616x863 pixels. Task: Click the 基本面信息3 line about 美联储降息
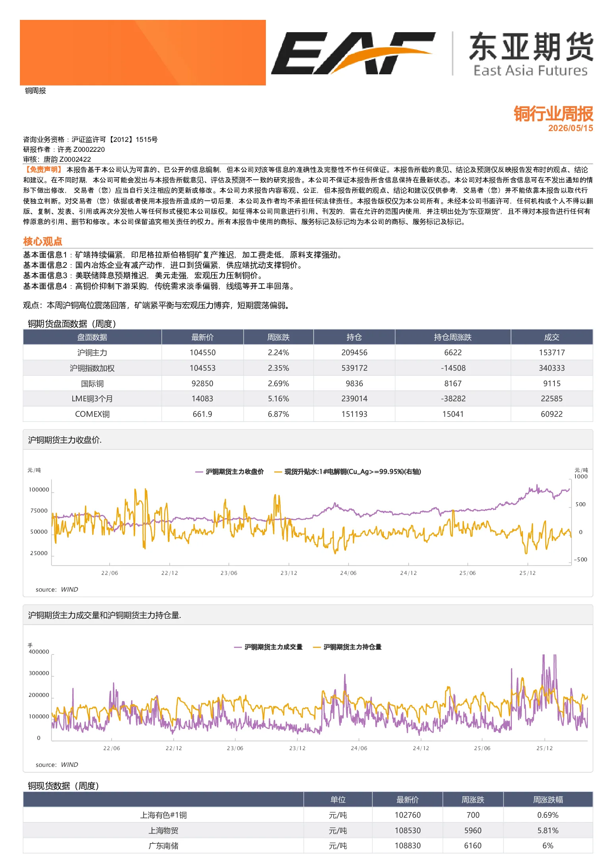(143, 275)
